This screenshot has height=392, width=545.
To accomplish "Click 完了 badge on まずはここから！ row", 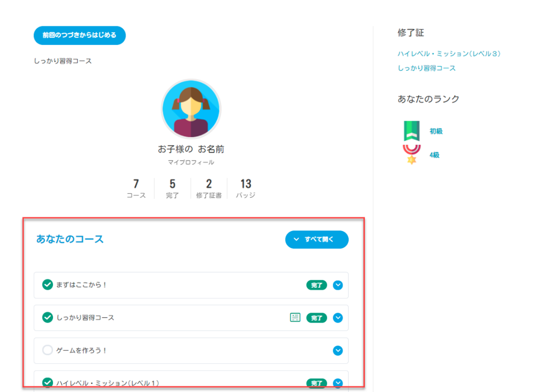I will point(316,285).
